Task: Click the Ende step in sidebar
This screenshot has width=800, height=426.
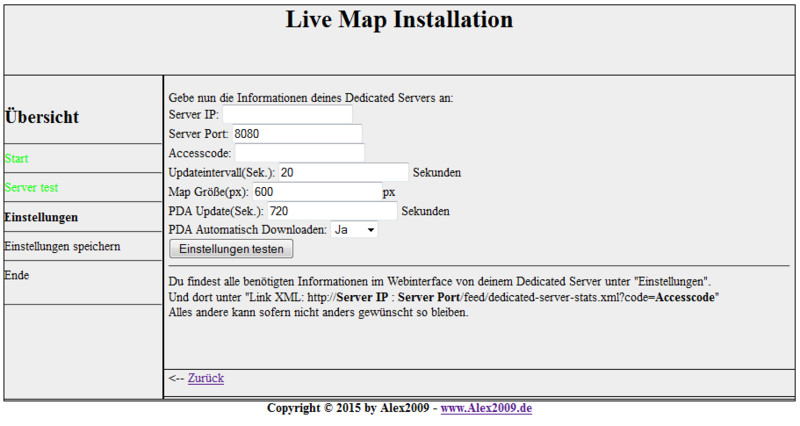Action: point(17,275)
